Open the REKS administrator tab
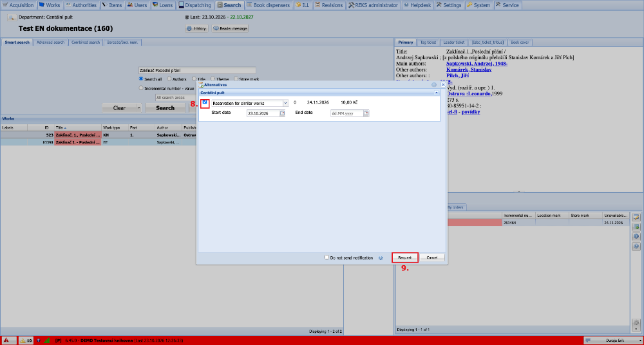This screenshot has height=345, width=644. coord(374,5)
